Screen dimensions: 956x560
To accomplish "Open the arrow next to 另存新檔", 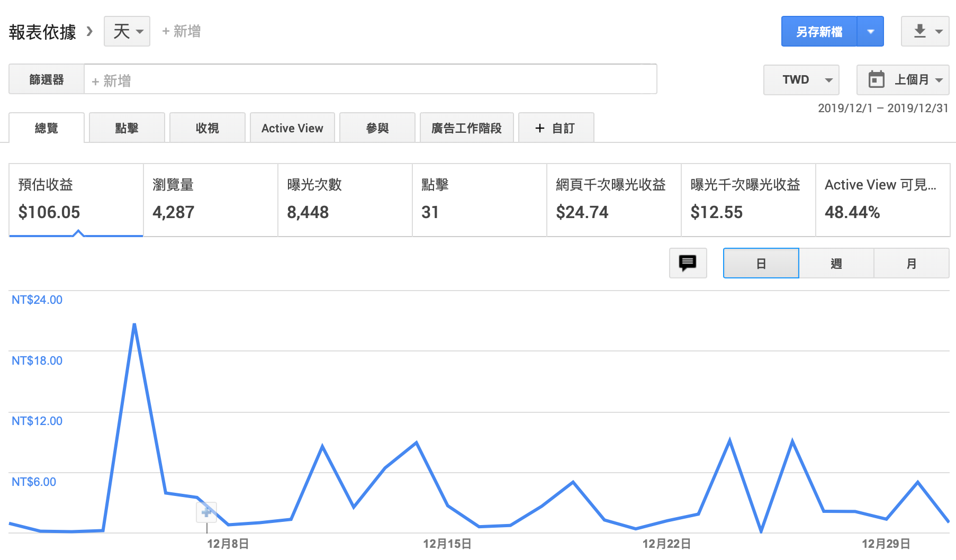I will tap(870, 32).
